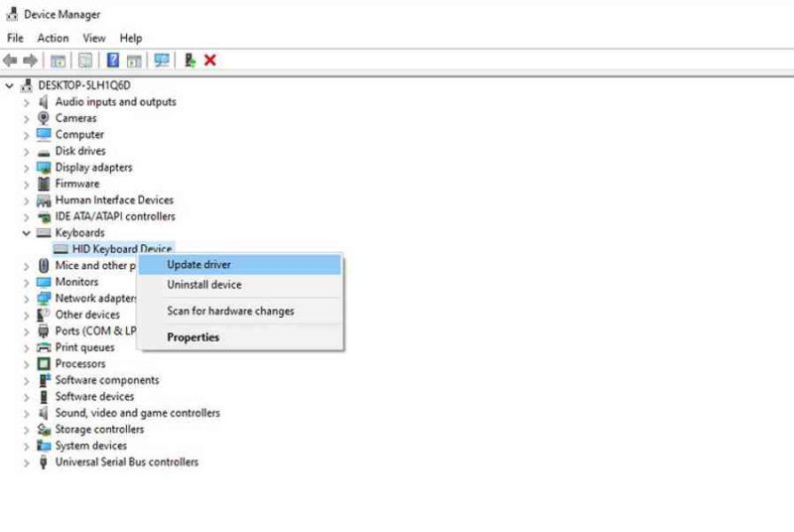Open the Help menu
This screenshot has height=532, width=794.
(x=131, y=38)
